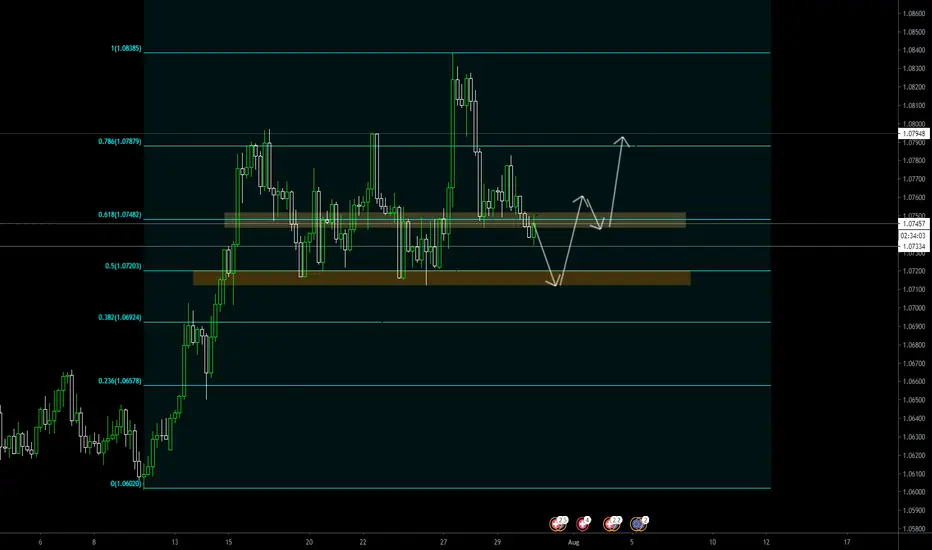This screenshot has width=932, height=550.
Task: Select the 0.618(1.07482) Fibonacci level label
Action: [x=120, y=215]
